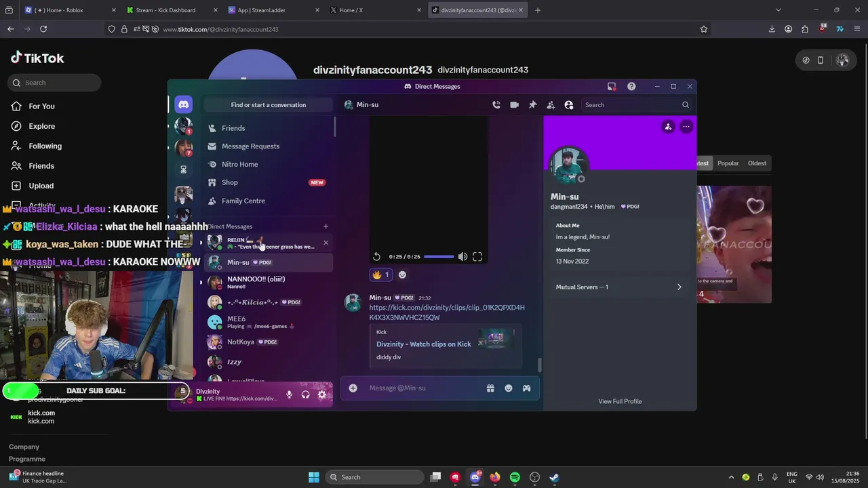Image resolution: width=868 pixels, height=488 pixels.
Task: Create new DM with plus icon
Action: [x=325, y=226]
